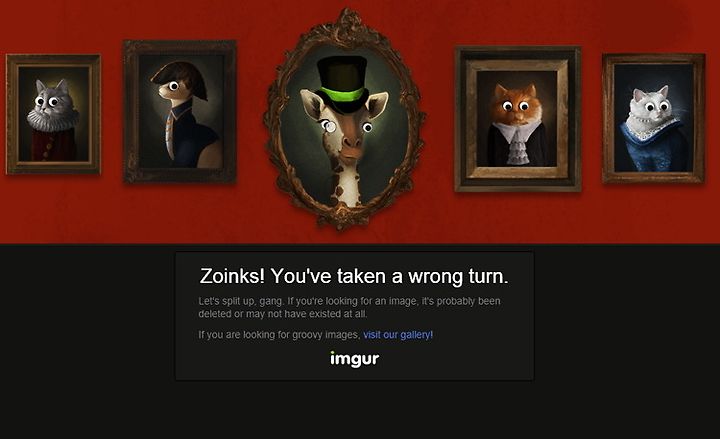Image resolution: width=720 pixels, height=439 pixels.
Task: Select the giraffe portrait in oval frame
Action: pyautogui.click(x=344, y=119)
